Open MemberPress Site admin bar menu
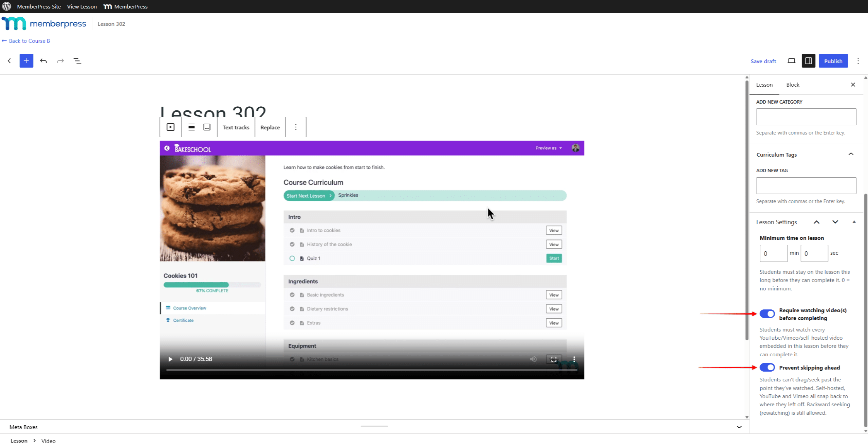This screenshot has width=868, height=447. [x=39, y=6]
